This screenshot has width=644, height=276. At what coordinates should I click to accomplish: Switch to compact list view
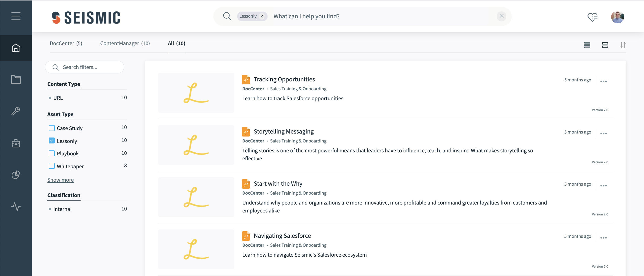pos(587,45)
